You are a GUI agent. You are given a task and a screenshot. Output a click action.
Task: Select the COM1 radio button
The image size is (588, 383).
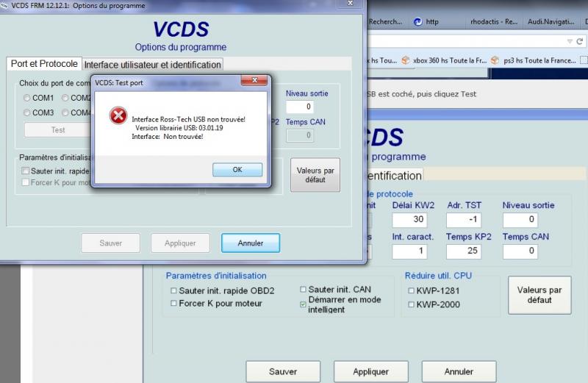[26, 98]
